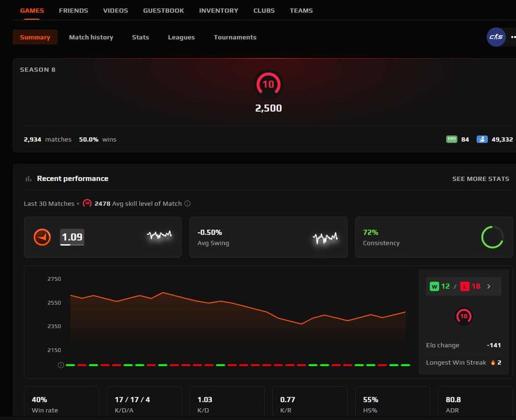This screenshot has width=516, height=420.
Task: Open the Leagues sub-tab
Action: (181, 37)
